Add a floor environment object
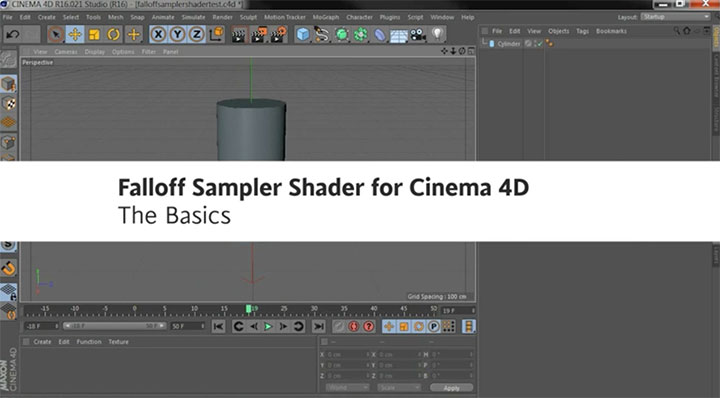Viewport: 720px width, 398px height. click(399, 35)
